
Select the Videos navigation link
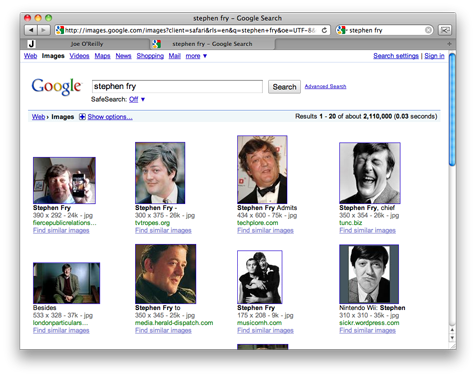point(79,56)
